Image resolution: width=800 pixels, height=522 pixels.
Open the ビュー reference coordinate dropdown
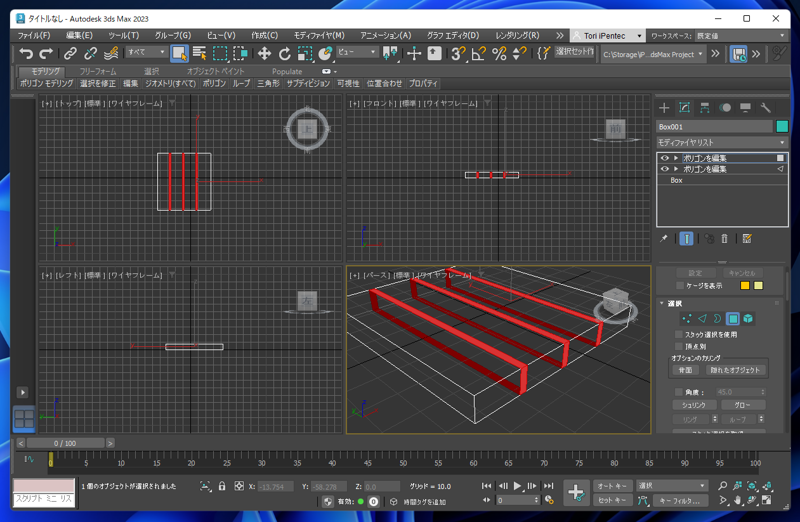[357, 52]
